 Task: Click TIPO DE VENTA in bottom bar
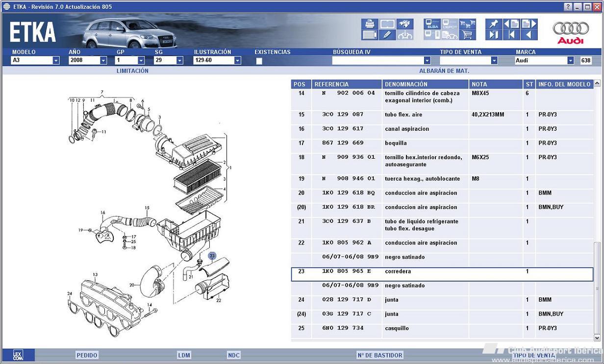534,355
